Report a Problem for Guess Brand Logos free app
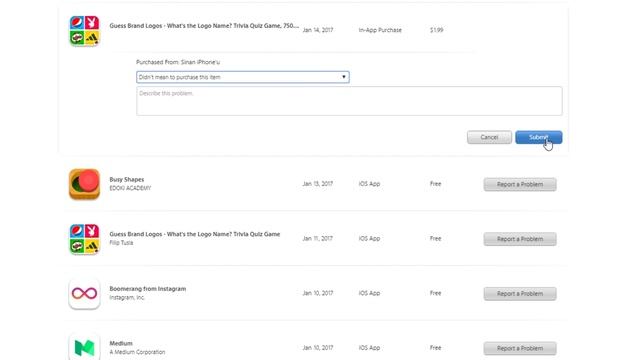 520,239
